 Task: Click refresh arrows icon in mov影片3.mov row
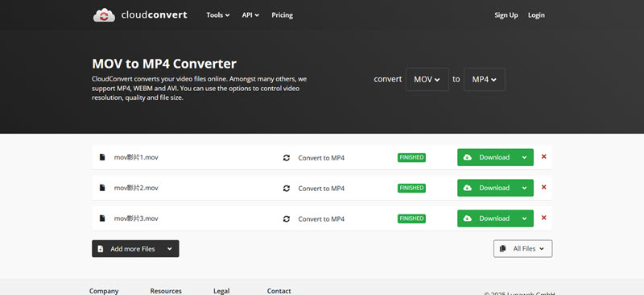tap(287, 219)
